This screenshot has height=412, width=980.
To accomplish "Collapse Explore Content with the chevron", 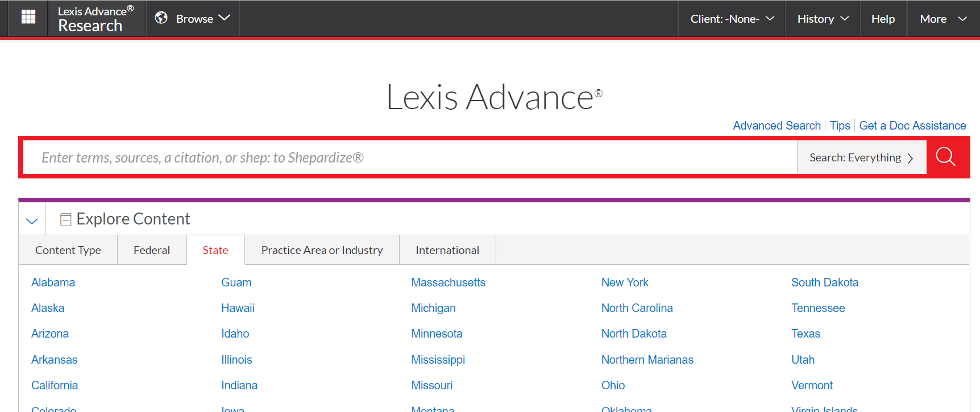I will (32, 220).
